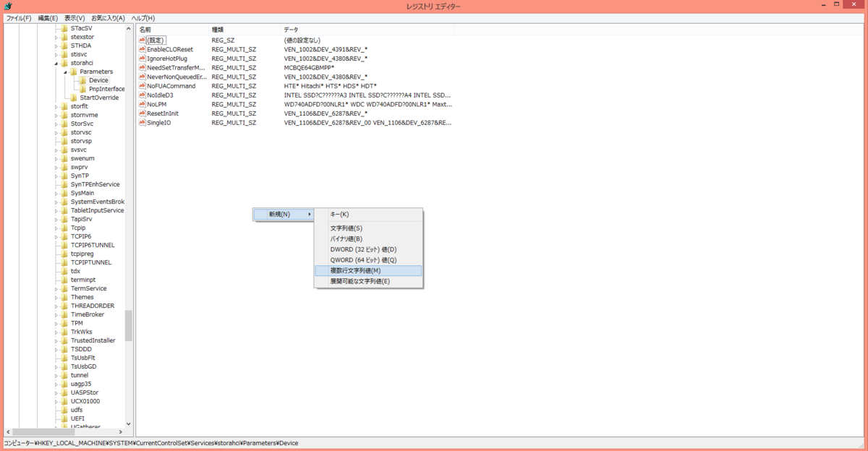This screenshot has width=868, height=451.
Task: Choose DWORD (32 ビット) 値(D) entry
Action: click(368, 249)
